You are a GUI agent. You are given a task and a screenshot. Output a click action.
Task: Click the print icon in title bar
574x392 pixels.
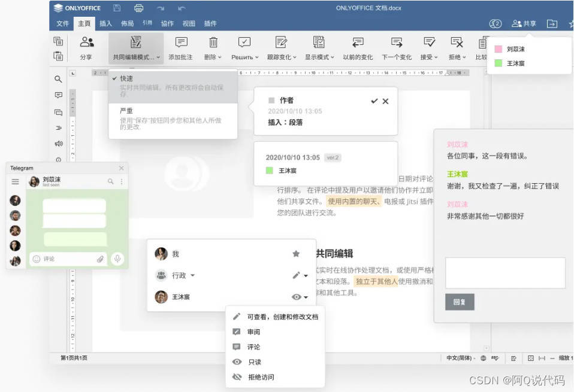pyautogui.click(x=139, y=8)
